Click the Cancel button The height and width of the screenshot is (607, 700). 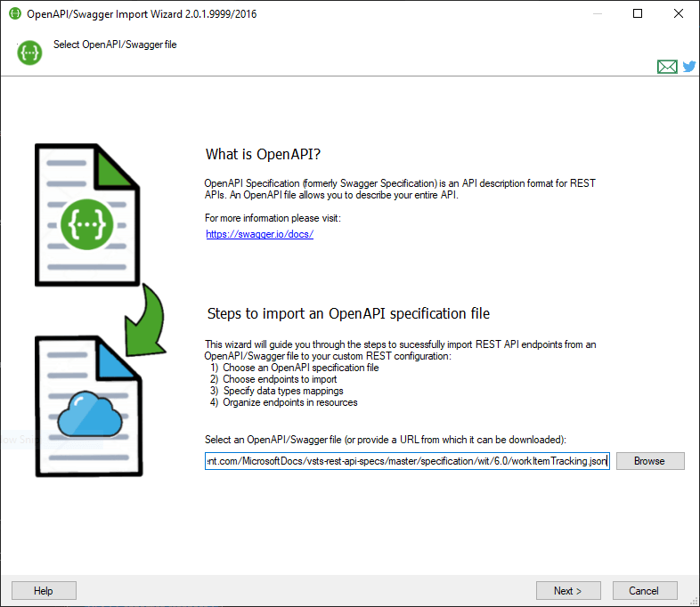644,590
